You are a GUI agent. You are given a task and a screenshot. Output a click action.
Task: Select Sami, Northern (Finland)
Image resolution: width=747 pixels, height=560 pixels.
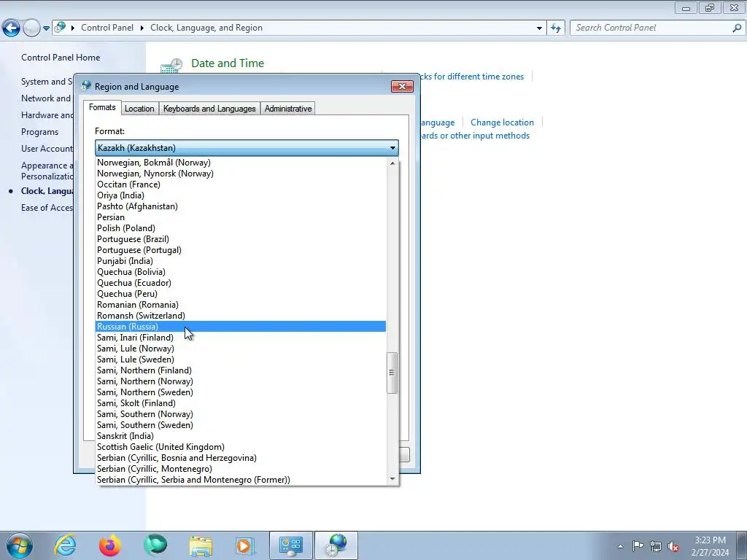point(241,370)
